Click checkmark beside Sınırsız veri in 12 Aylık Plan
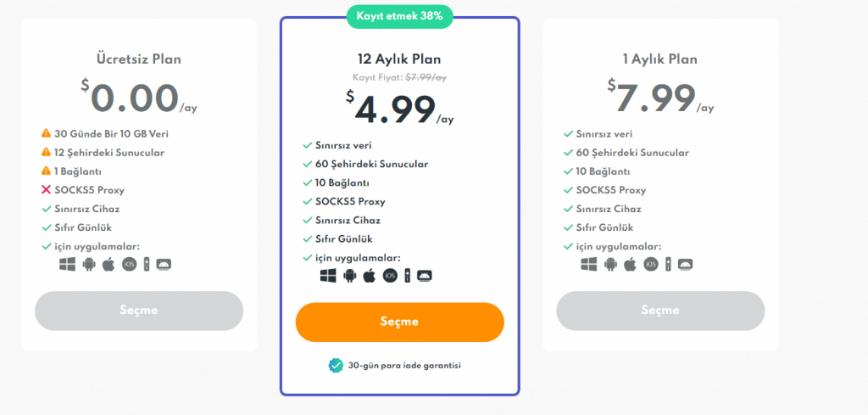This screenshot has height=415, width=868. (308, 146)
